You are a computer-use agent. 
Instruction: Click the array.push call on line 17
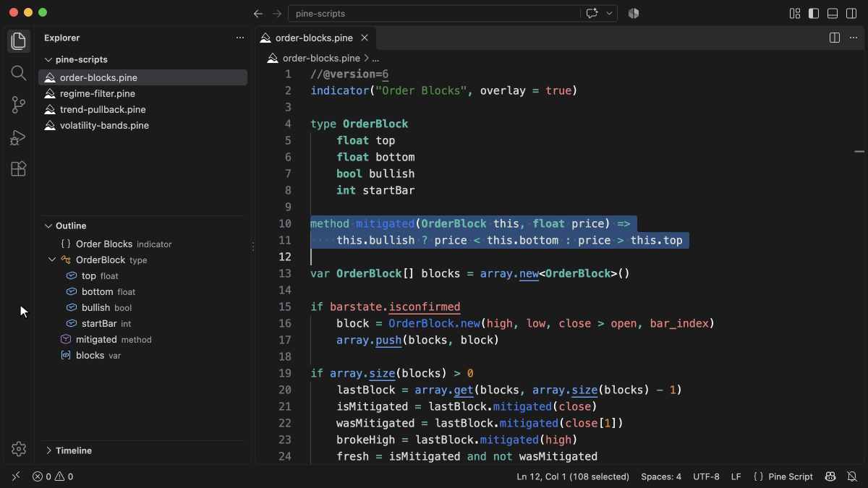(369, 340)
